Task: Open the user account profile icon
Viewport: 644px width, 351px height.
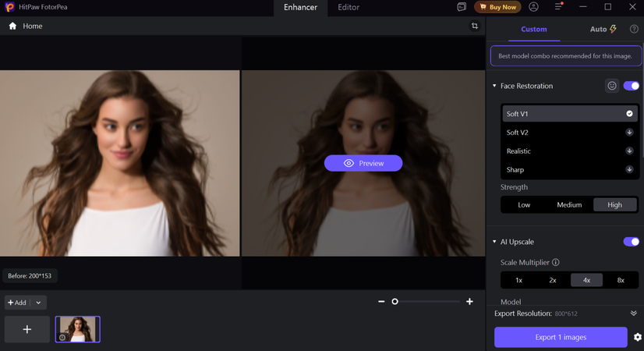Action: 533,7
